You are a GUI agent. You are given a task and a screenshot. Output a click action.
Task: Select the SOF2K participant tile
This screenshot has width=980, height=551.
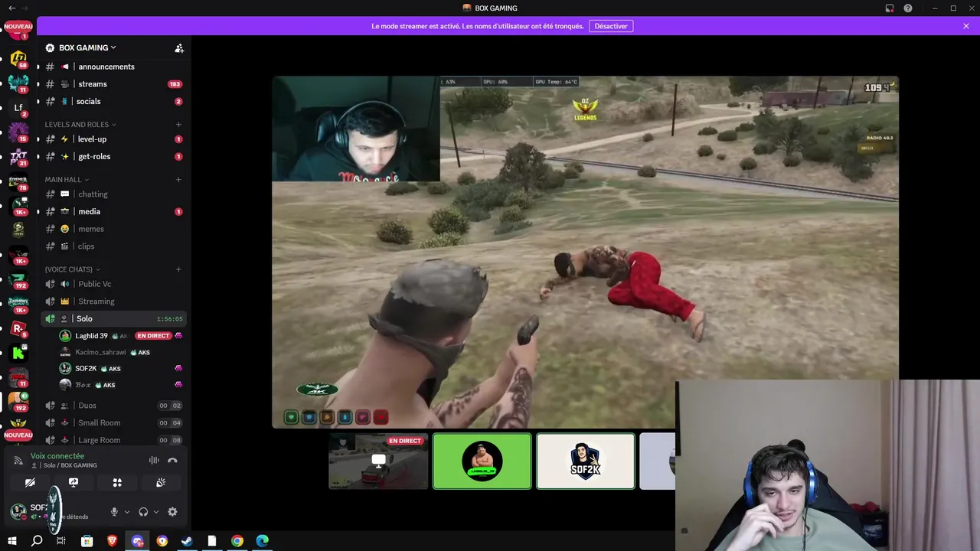[586, 461]
